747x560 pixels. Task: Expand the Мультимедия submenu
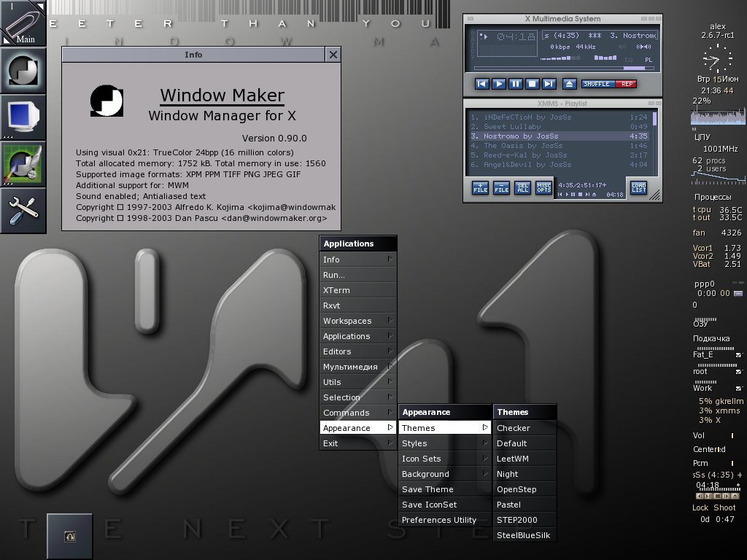point(357,367)
